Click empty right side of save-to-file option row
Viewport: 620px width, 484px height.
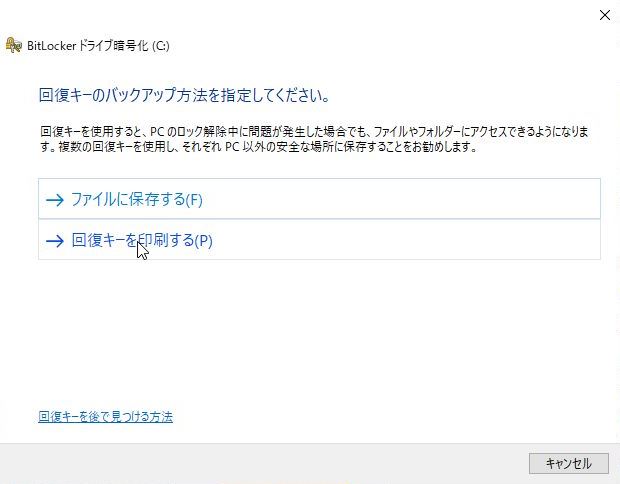click(435, 199)
